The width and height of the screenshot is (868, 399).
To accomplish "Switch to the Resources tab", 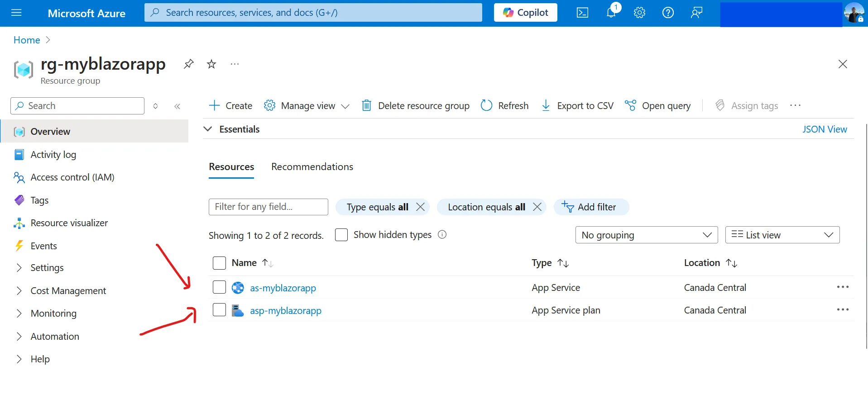I will pos(231,167).
